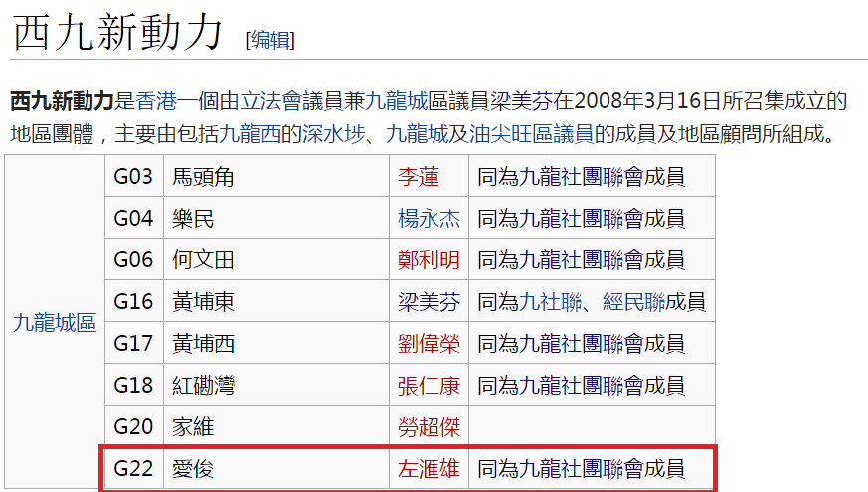Click the red 勞超傑 link
Screen dimensions: 868x492
pos(429,426)
